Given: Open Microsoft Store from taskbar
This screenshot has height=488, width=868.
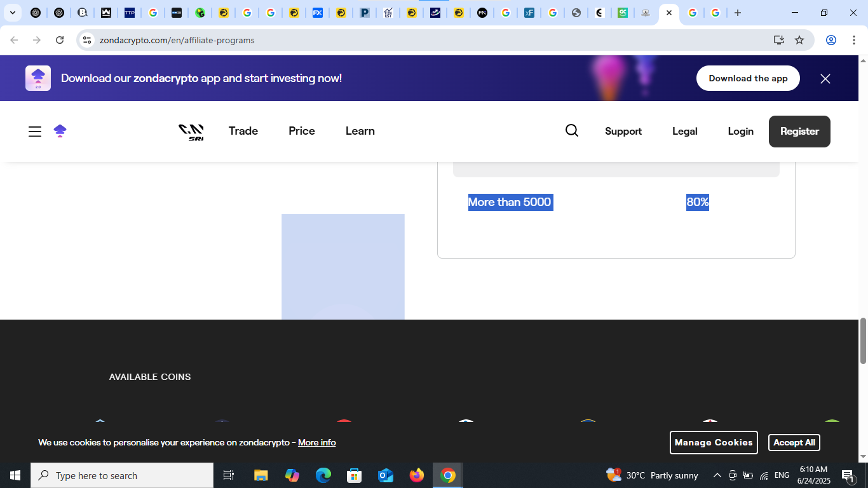Looking at the screenshot, I should tap(355, 475).
